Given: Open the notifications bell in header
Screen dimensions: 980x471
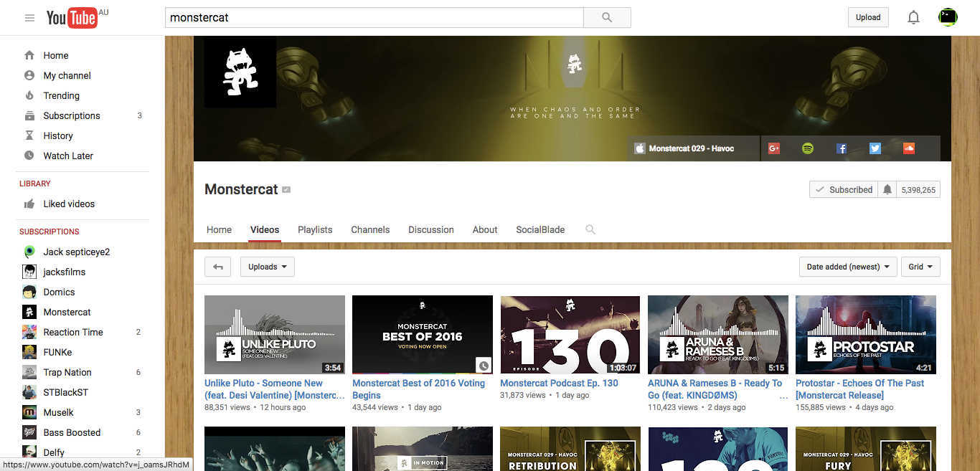Looking at the screenshot, I should click(x=913, y=17).
